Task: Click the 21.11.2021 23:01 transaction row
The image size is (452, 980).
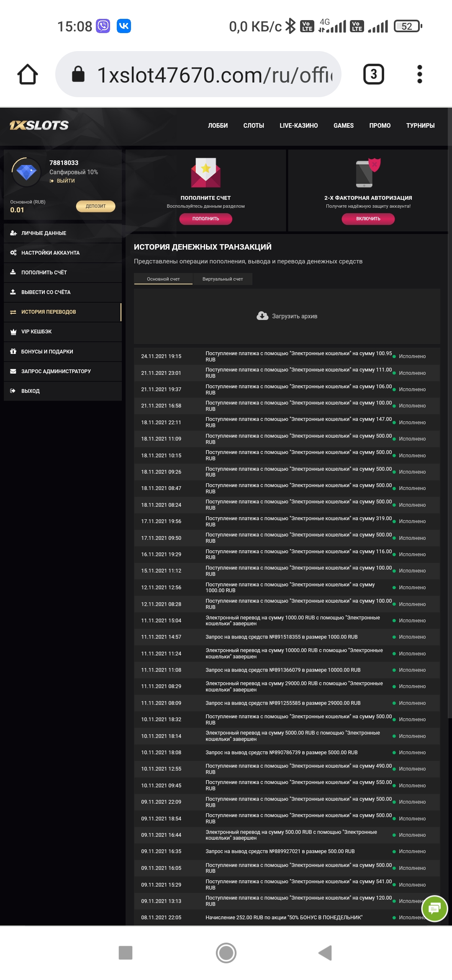Action: click(x=287, y=373)
